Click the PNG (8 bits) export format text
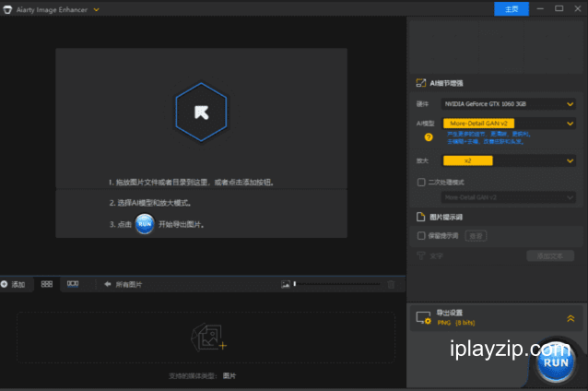The height and width of the screenshot is (391, 588). click(x=456, y=323)
